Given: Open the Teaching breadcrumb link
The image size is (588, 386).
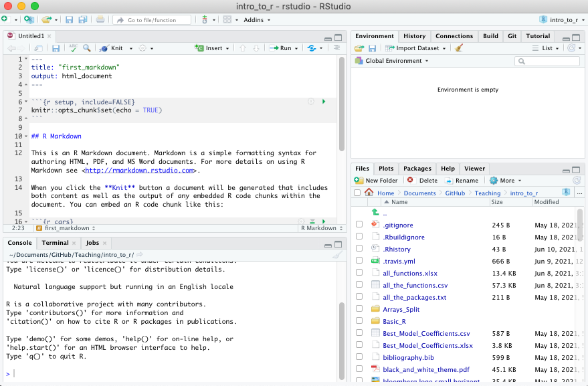Looking at the screenshot, I should click(488, 193).
